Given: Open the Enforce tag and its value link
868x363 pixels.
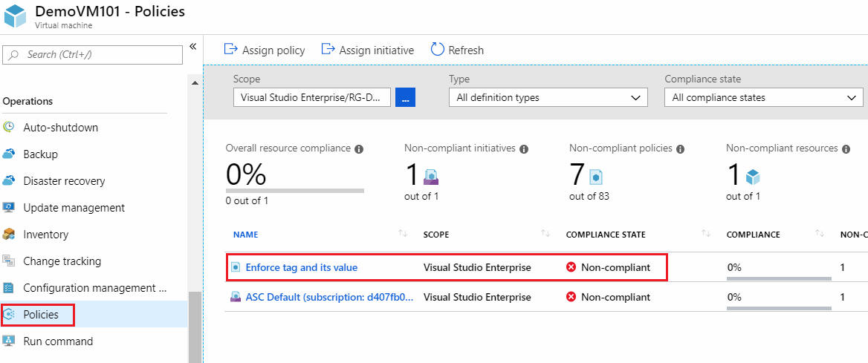Looking at the screenshot, I should (302, 267).
